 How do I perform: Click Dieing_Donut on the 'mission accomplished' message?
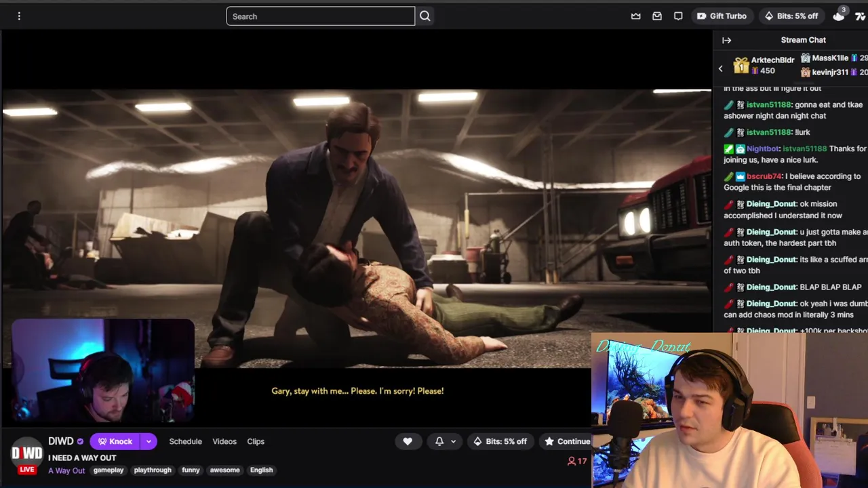coord(771,204)
